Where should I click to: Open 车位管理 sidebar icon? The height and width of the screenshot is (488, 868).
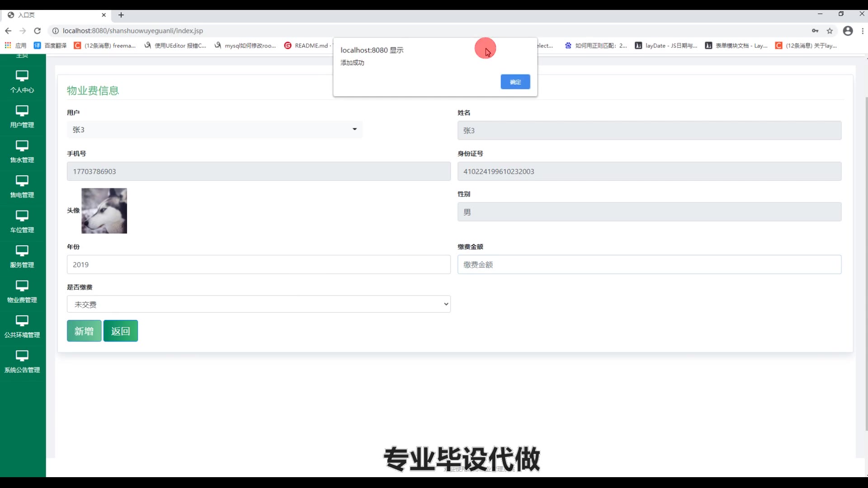[x=22, y=216]
